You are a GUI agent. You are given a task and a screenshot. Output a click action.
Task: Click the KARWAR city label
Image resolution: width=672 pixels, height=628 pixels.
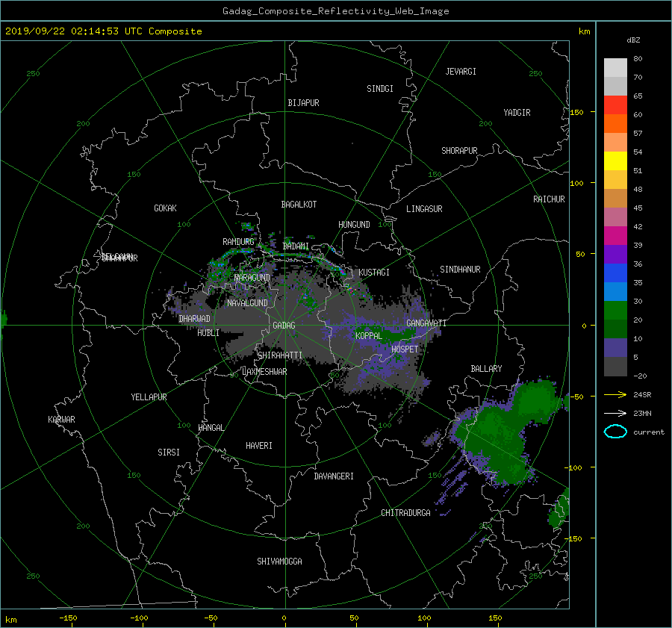[x=61, y=419]
